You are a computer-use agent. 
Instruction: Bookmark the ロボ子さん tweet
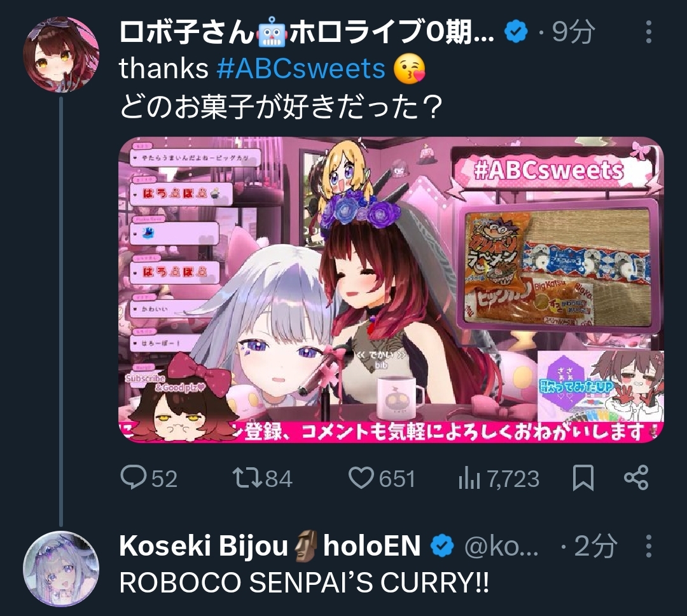583,477
